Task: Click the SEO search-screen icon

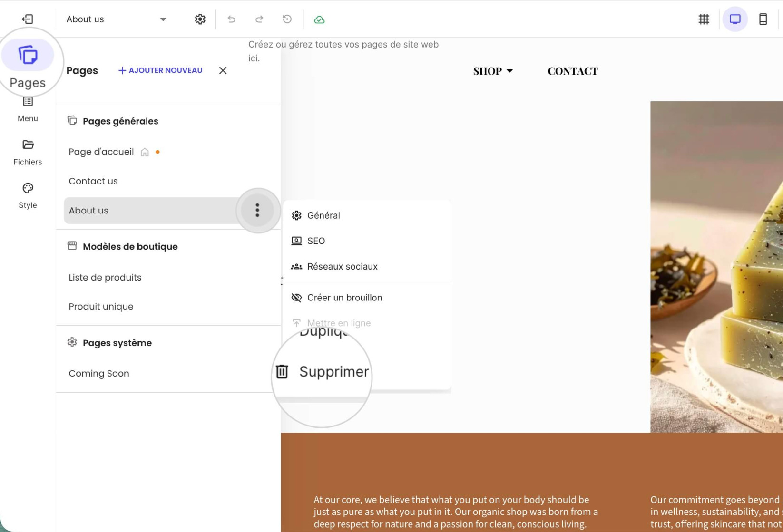Action: coord(296,241)
